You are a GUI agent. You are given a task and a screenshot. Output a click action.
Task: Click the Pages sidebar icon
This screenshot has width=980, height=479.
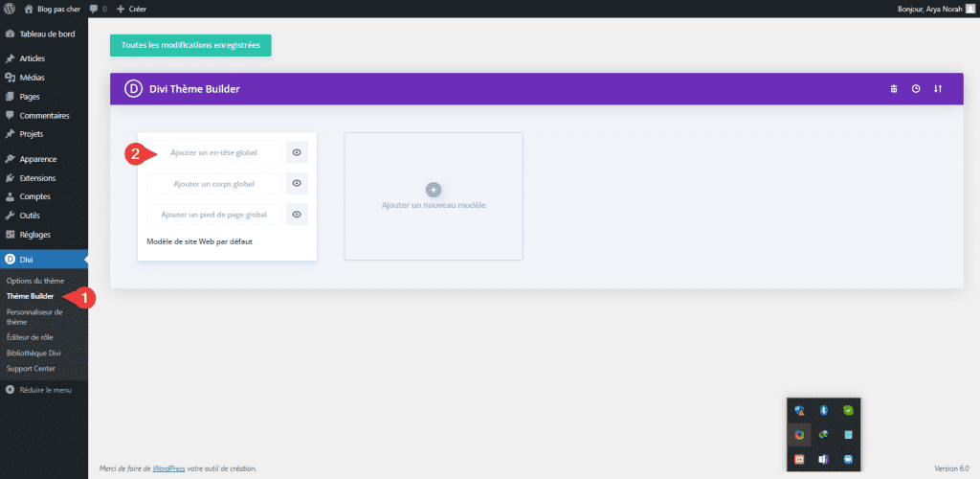point(10,97)
